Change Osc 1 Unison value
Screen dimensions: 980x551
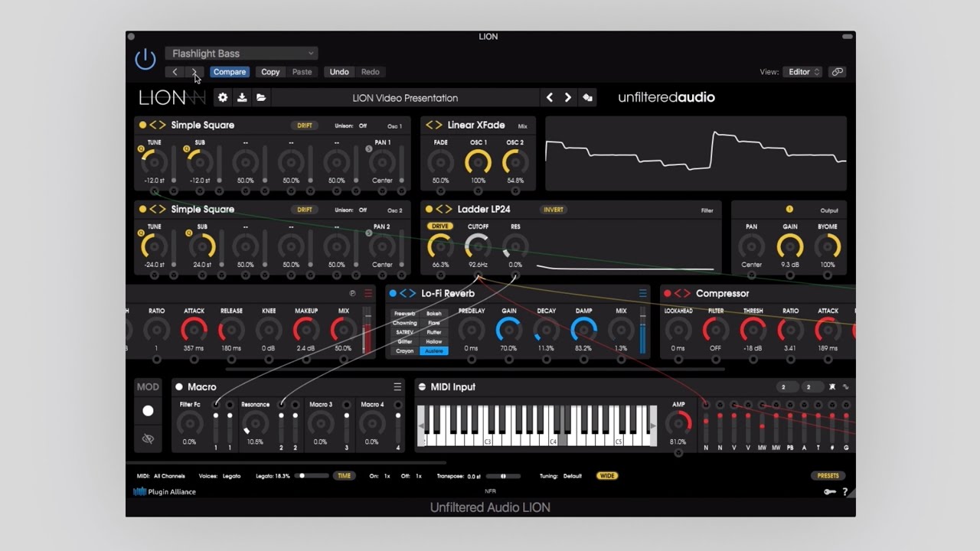pos(363,126)
